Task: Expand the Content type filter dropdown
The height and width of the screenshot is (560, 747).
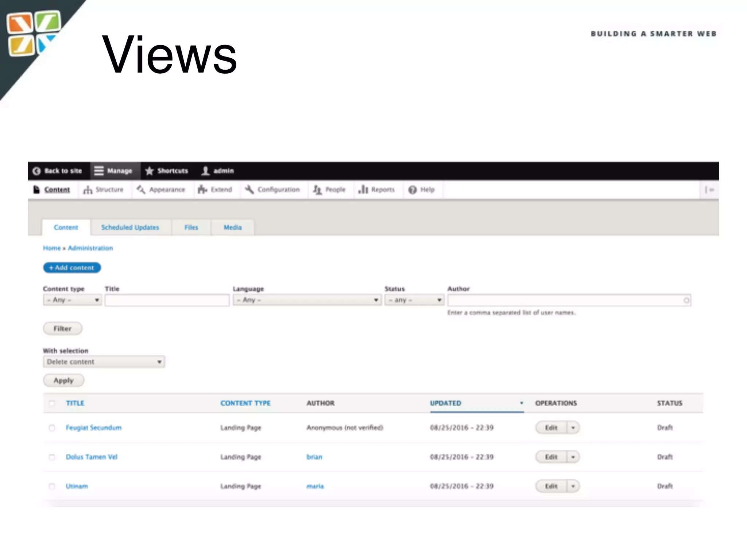Action: pyautogui.click(x=72, y=300)
